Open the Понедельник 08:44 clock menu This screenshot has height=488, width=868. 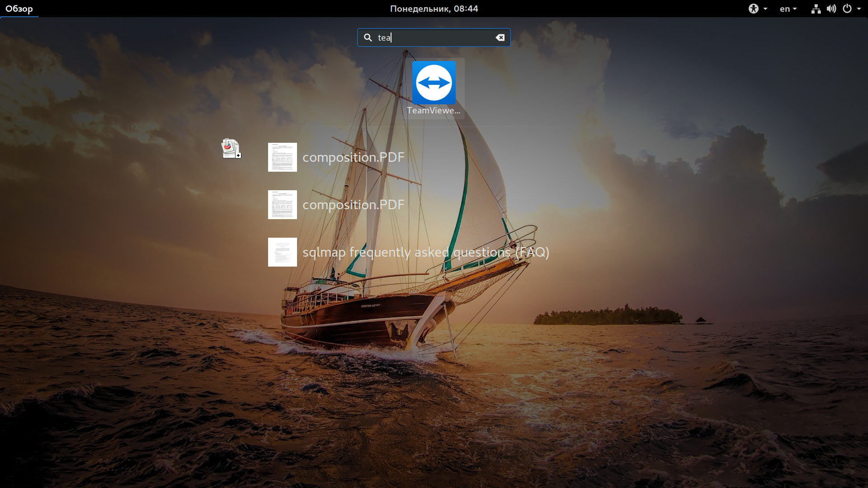tap(434, 9)
